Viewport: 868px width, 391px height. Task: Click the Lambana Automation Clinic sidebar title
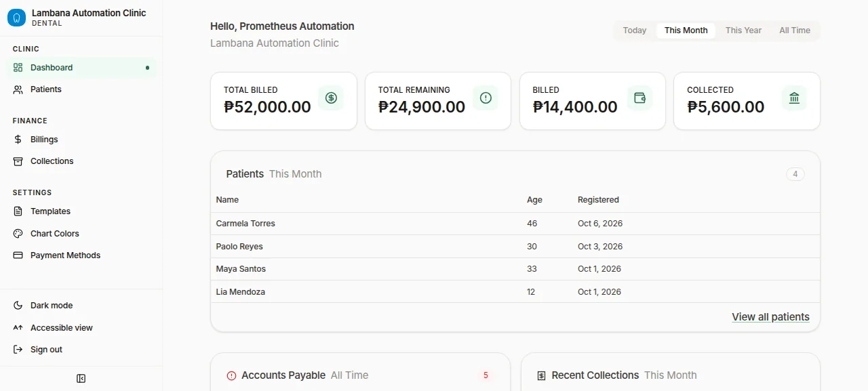pos(89,13)
